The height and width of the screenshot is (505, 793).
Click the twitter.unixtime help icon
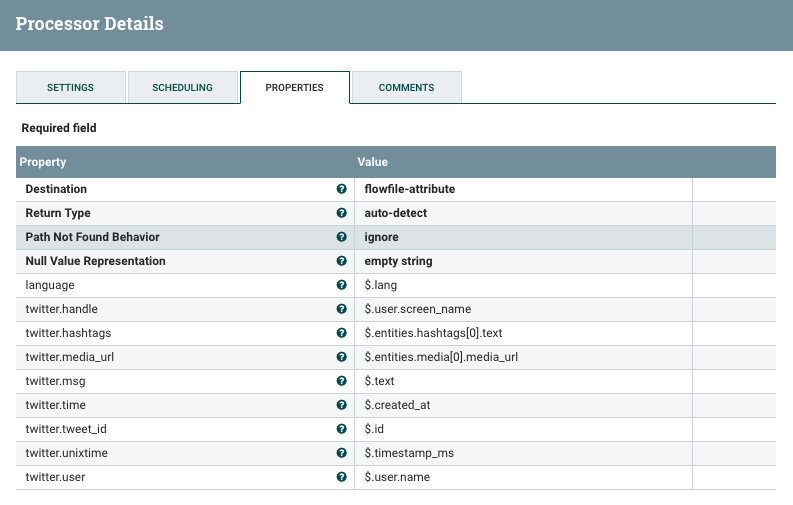point(342,453)
